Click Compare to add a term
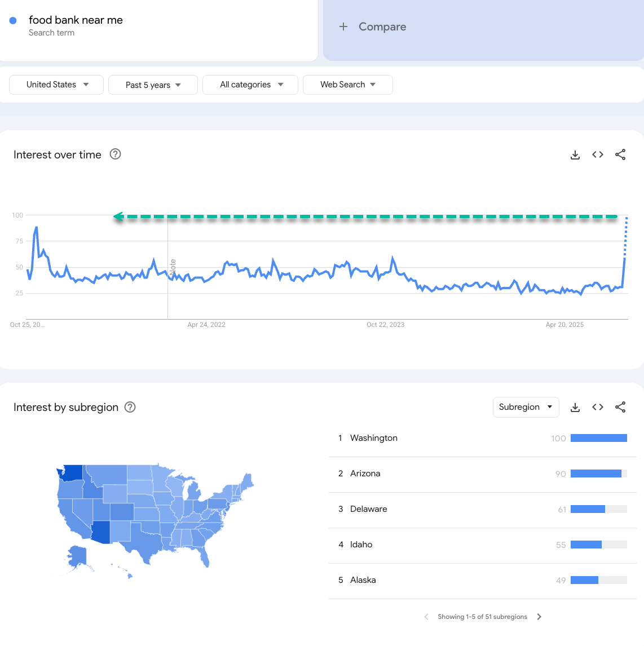The image size is (644, 646). tap(373, 27)
